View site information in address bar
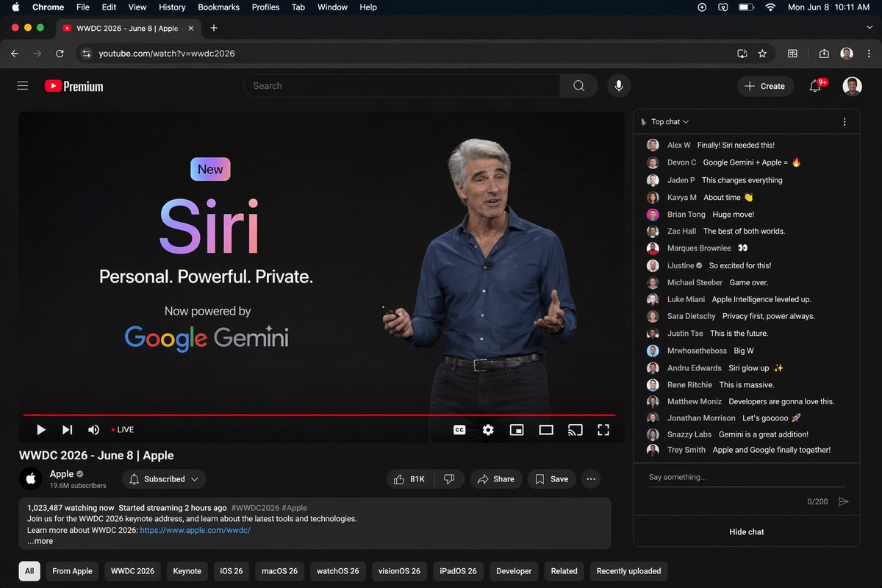Viewport: 882px width, 588px height. 86,54
